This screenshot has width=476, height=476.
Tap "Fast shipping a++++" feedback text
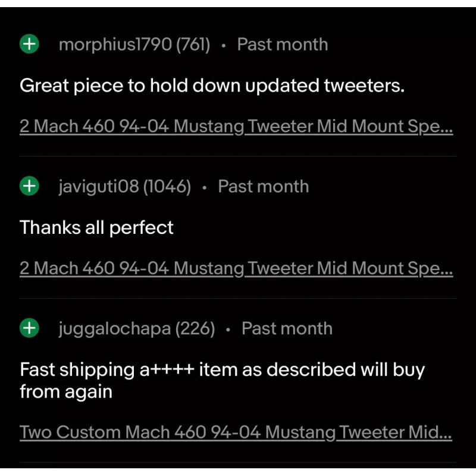222,369
